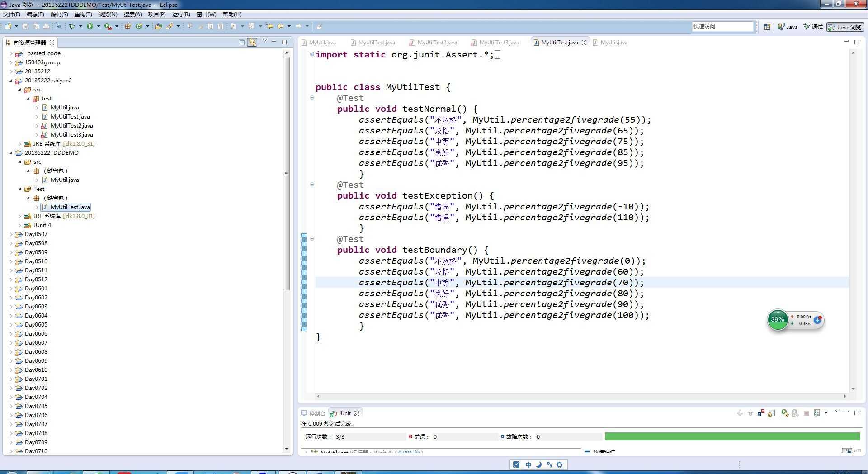This screenshot has height=474, width=868.
Task: Toggle Link with Editor in Package Explorer
Action: 252,43
